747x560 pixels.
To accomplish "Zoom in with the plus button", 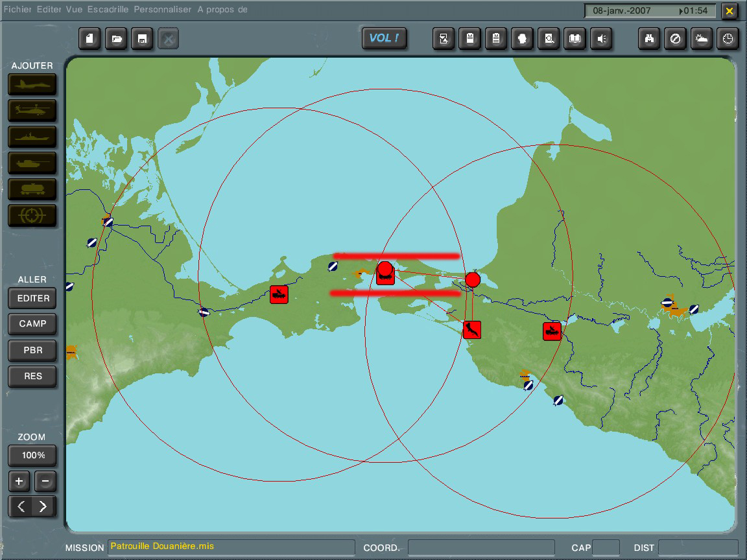I will (x=19, y=481).
